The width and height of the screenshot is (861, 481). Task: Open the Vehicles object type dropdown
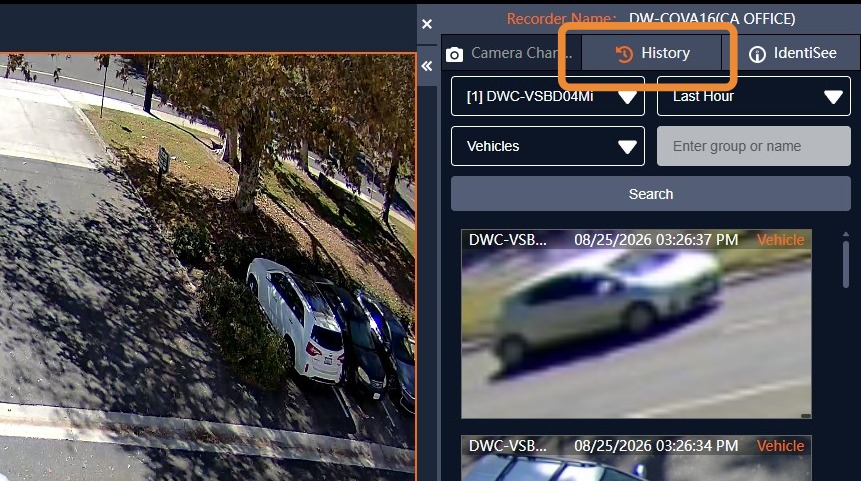(x=547, y=146)
